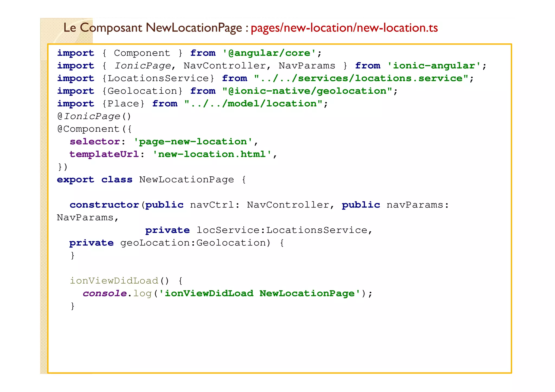
Task: Click the string "@ionic-native/geolocation"
Action: point(307,91)
